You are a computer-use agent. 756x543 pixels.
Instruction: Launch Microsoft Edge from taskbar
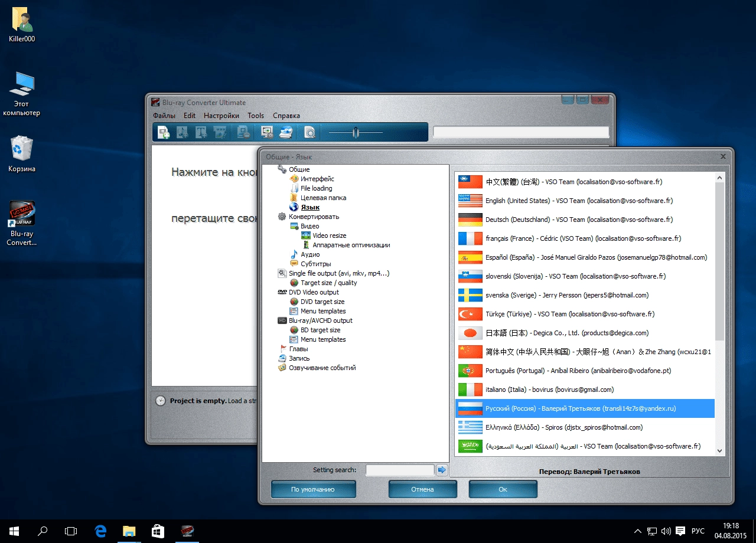[100, 531]
